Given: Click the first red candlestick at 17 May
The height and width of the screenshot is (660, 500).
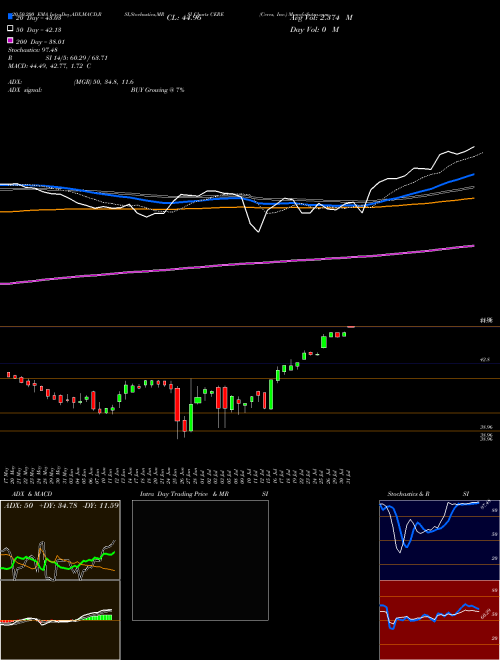Looking at the screenshot, I should (x=8, y=375).
